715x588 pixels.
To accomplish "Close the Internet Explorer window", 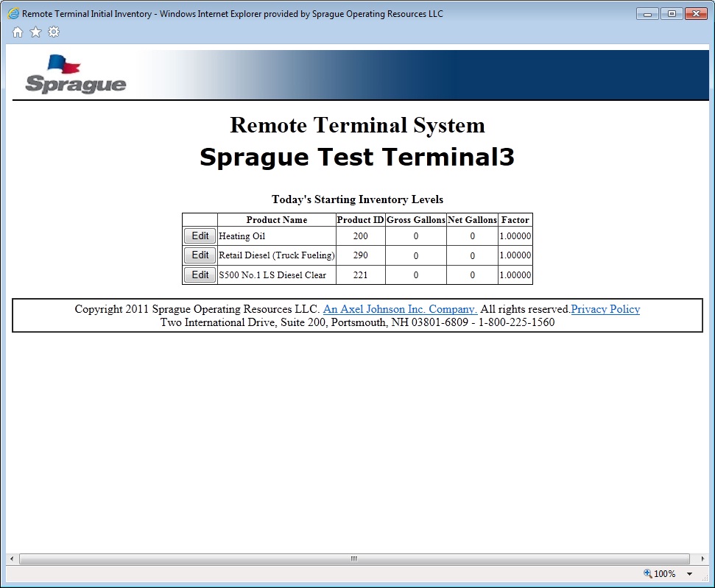I will 697,14.
